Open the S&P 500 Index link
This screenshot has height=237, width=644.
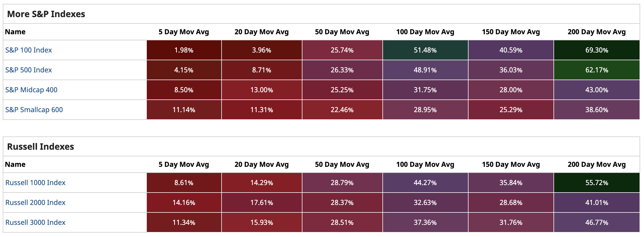coord(28,70)
